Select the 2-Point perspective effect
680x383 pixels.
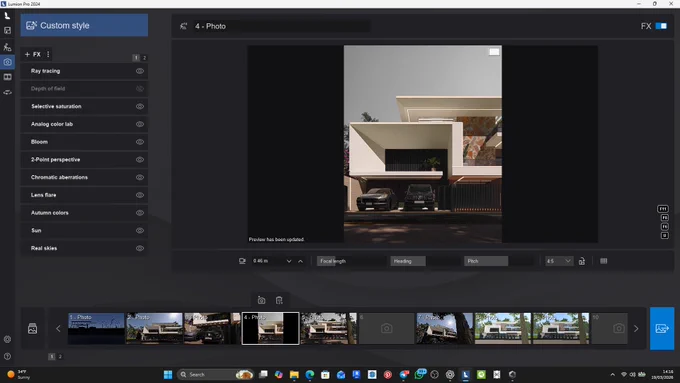(84, 160)
